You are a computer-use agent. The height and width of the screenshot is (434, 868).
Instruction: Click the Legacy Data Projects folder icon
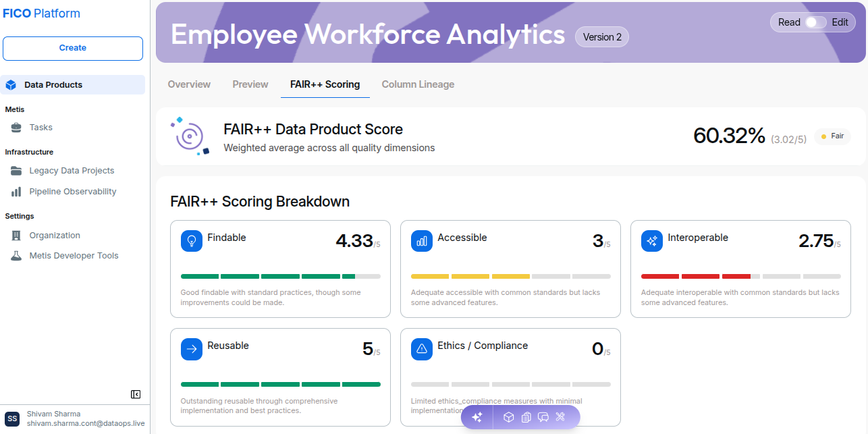pyautogui.click(x=16, y=171)
